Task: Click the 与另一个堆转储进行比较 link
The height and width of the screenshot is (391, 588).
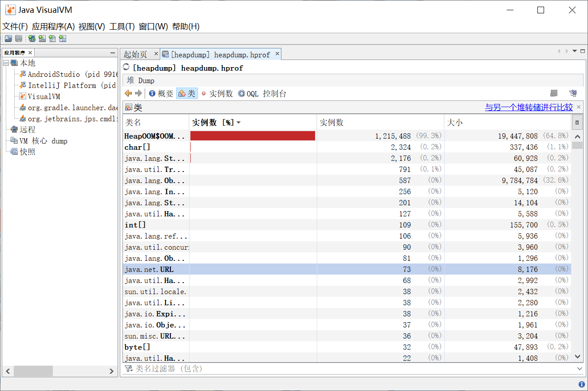Action: click(529, 107)
